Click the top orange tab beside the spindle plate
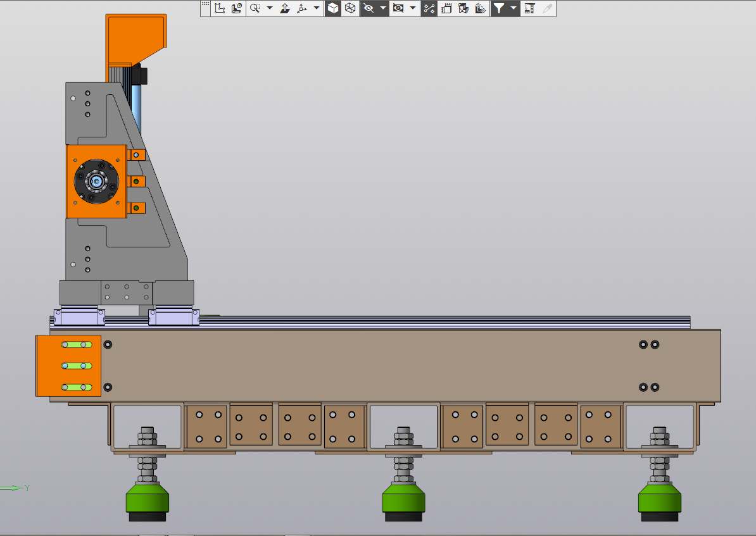The height and width of the screenshot is (536, 756). coord(136,155)
